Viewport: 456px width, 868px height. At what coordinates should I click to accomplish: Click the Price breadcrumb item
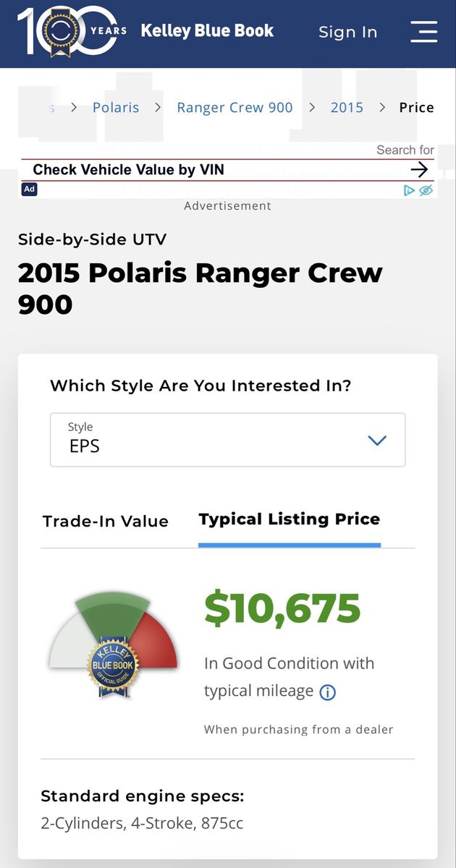tap(416, 107)
